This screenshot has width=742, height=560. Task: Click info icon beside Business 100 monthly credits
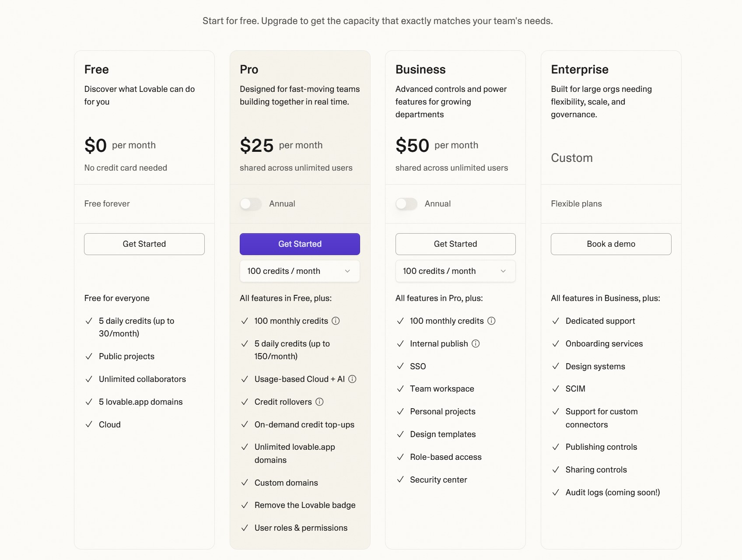(x=491, y=321)
